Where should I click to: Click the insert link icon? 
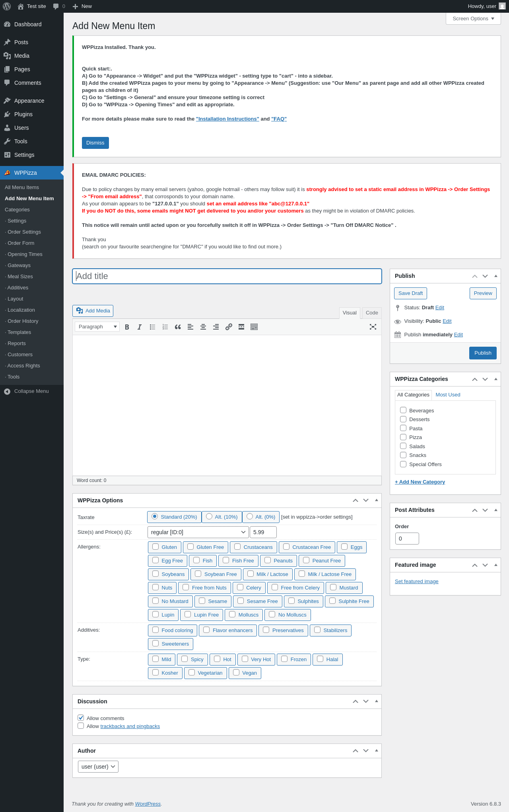click(x=229, y=327)
